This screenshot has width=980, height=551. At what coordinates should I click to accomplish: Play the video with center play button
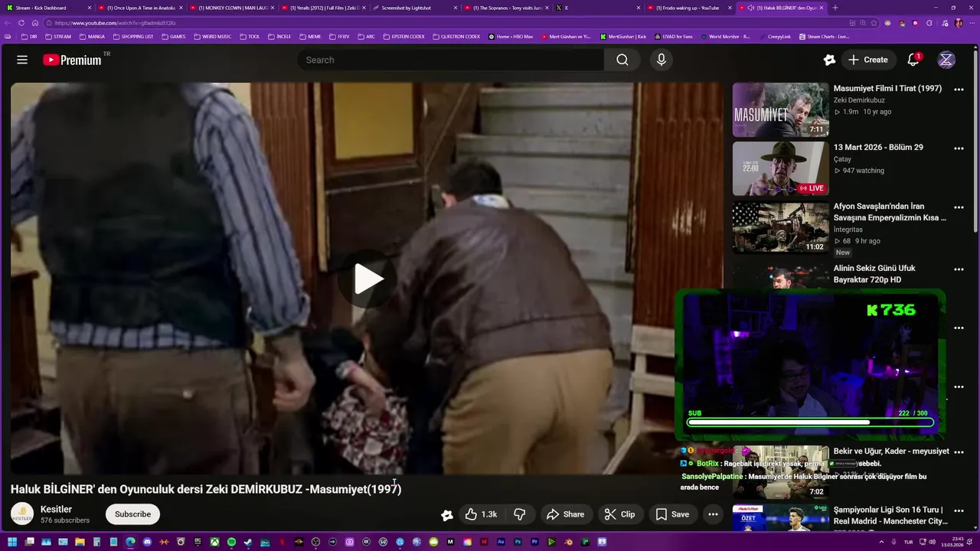click(368, 279)
